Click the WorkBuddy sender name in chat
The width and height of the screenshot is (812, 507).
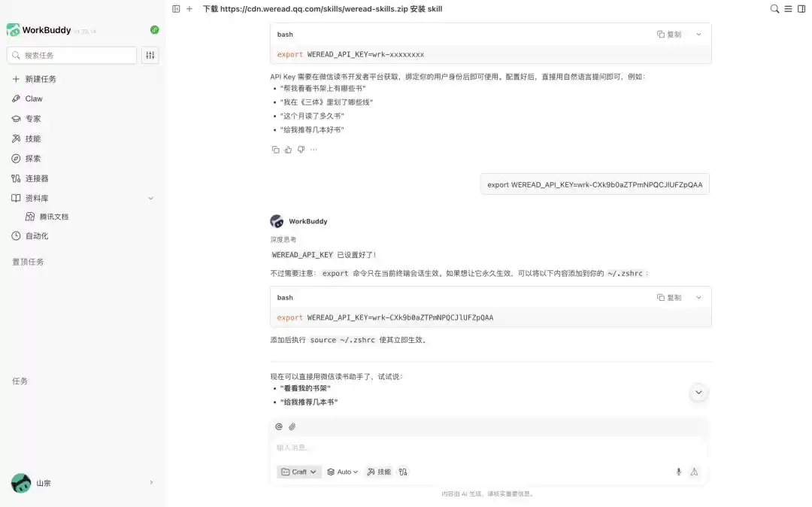tap(308, 222)
